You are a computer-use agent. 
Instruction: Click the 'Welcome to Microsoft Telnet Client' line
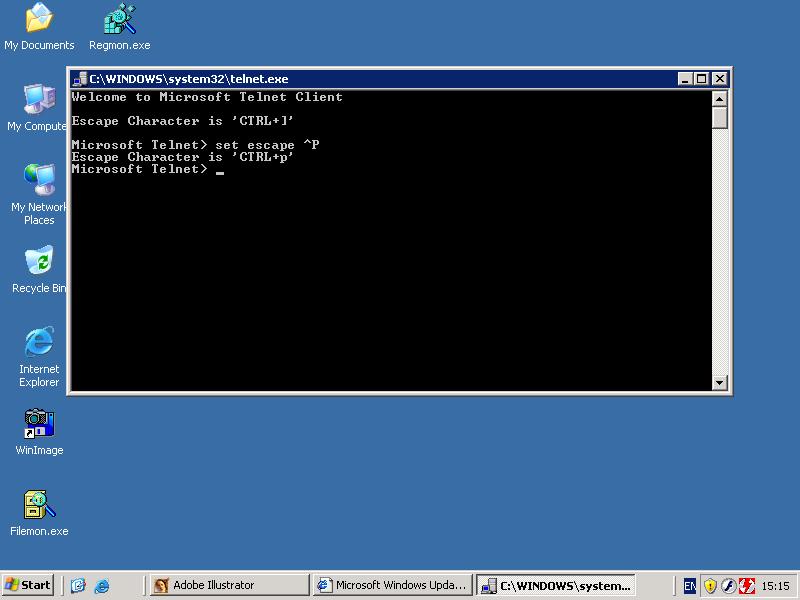(x=207, y=97)
